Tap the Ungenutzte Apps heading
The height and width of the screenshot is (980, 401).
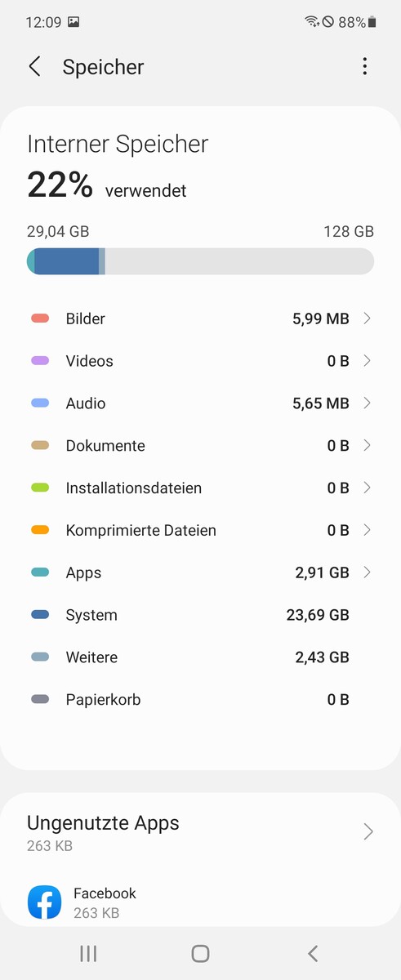click(x=103, y=823)
